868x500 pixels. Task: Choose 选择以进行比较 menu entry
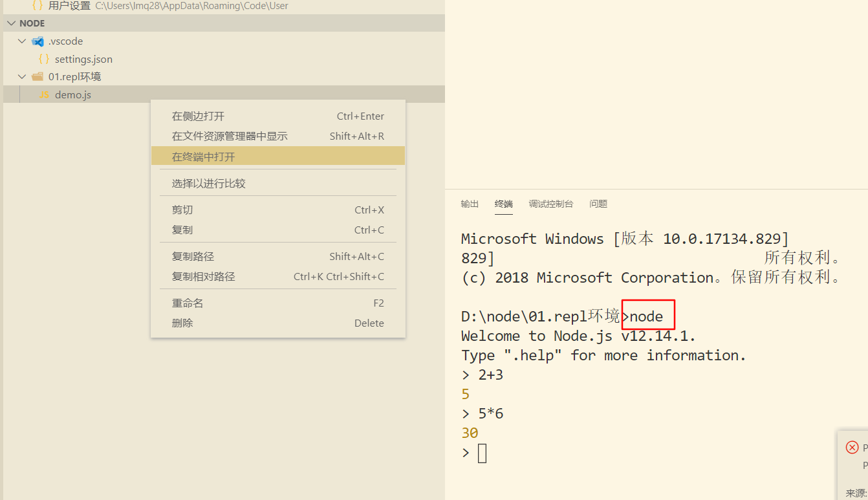pyautogui.click(x=278, y=184)
